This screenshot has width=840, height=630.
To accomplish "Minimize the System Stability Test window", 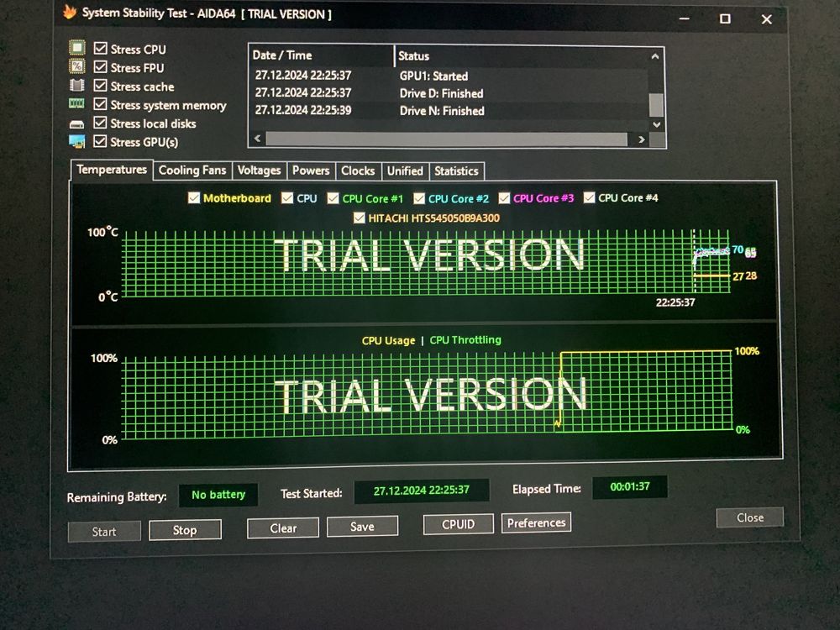I will click(684, 18).
